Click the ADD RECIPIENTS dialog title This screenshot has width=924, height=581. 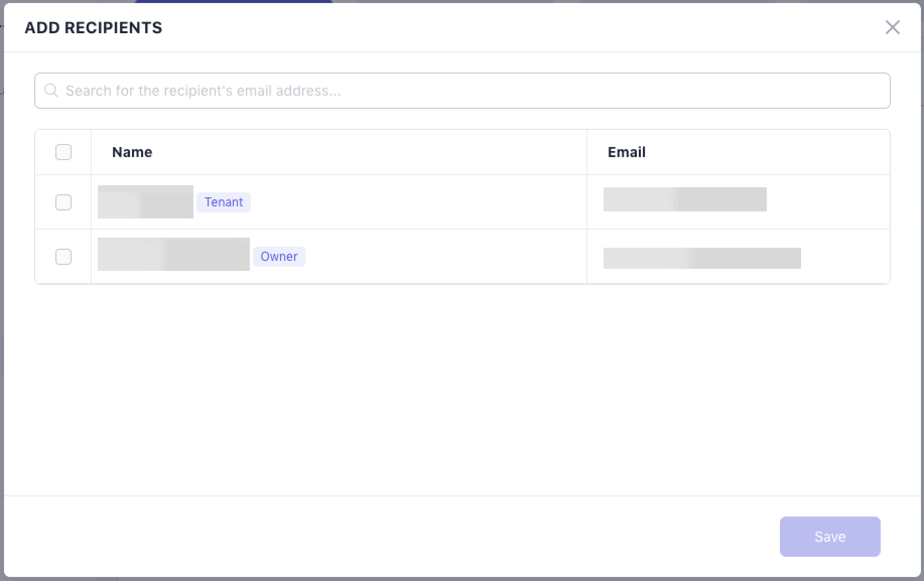coord(93,28)
